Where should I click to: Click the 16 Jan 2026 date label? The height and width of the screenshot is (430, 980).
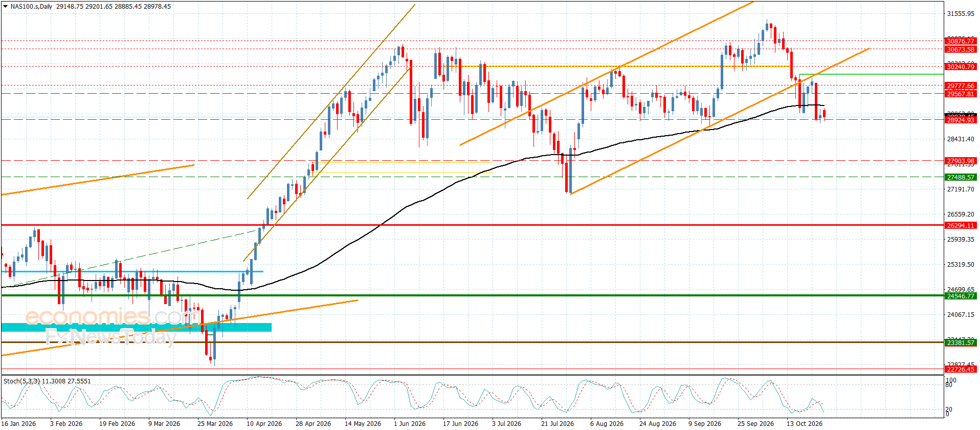coord(19,424)
